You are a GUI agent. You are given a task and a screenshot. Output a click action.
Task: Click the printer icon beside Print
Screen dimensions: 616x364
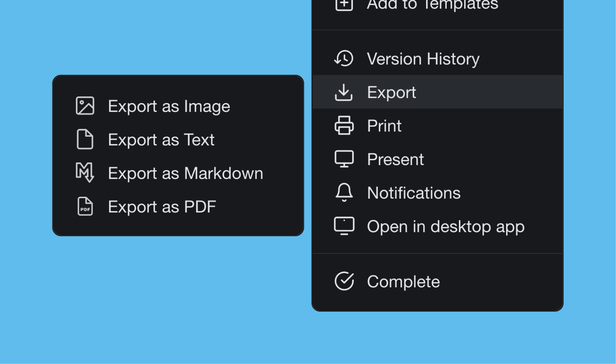(x=344, y=126)
